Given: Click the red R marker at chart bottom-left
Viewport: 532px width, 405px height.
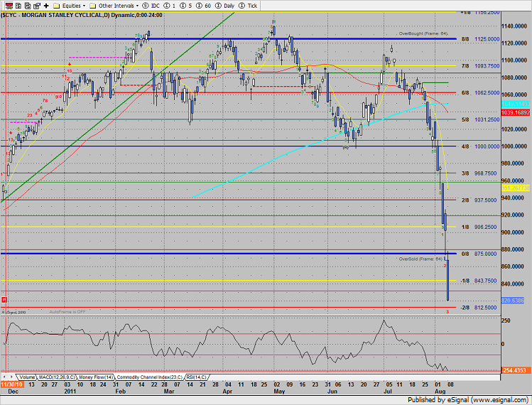Looking at the screenshot, I should pos(4,300).
